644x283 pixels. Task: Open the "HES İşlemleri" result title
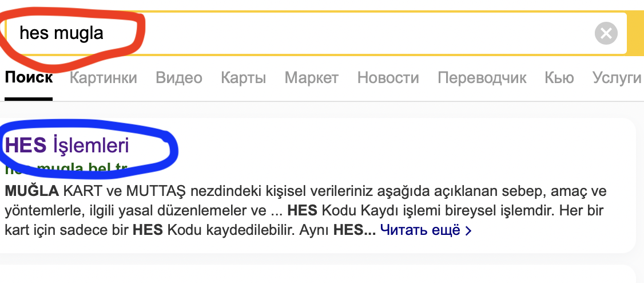[x=67, y=146]
